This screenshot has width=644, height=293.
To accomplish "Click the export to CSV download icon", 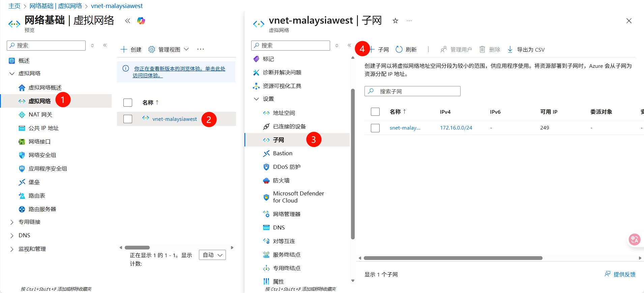I will pyautogui.click(x=510, y=49).
